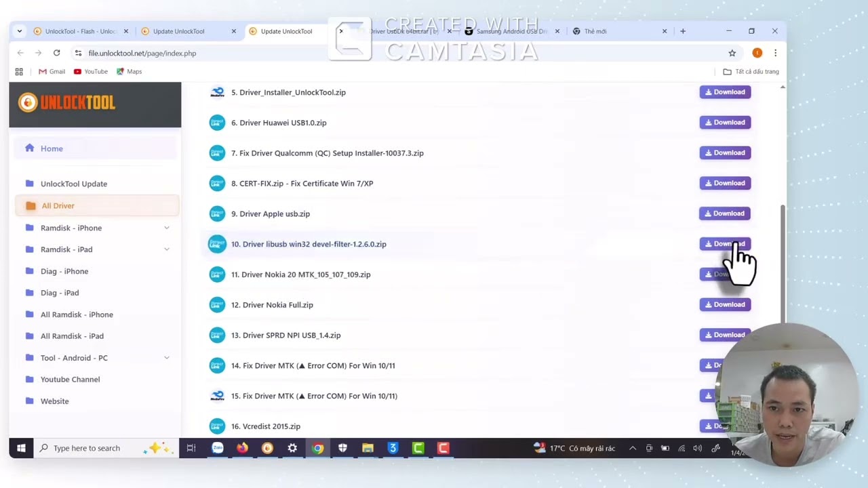Open Settings gear on taskbar

(x=292, y=448)
